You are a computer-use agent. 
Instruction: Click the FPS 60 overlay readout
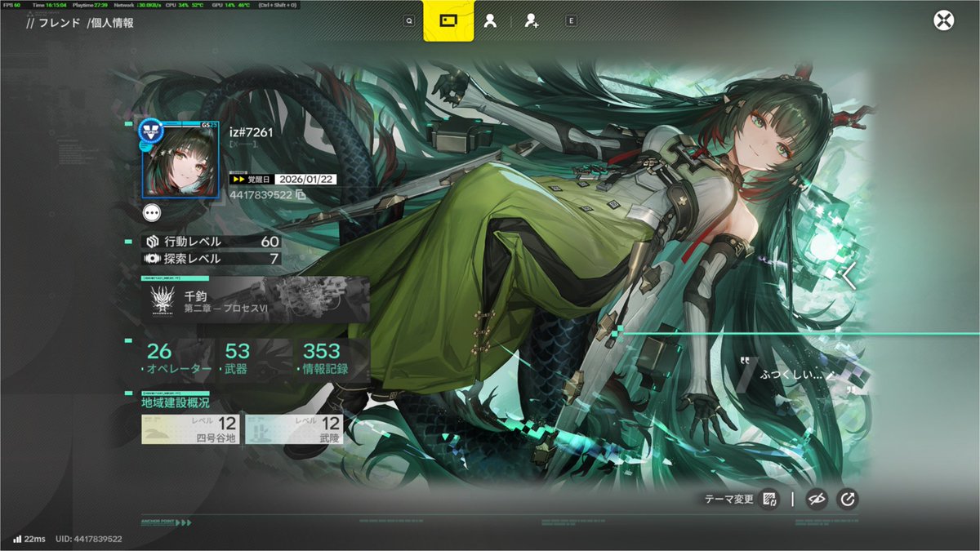point(11,5)
